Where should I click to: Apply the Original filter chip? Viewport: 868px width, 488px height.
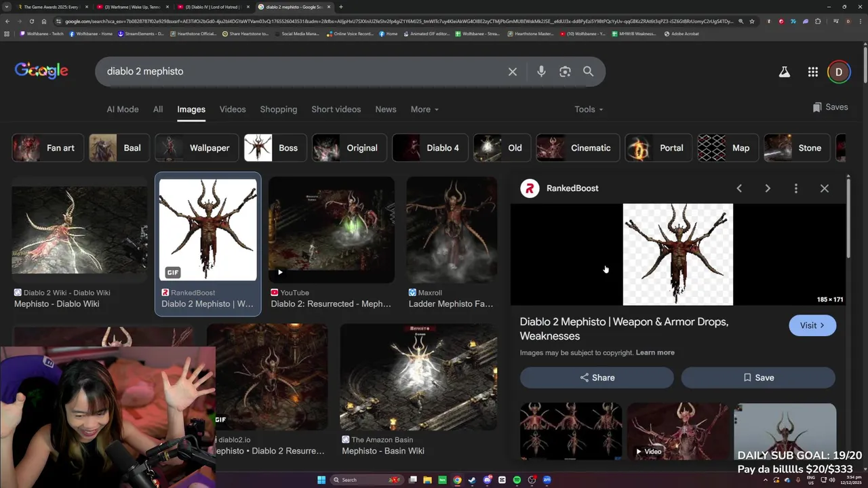click(349, 148)
